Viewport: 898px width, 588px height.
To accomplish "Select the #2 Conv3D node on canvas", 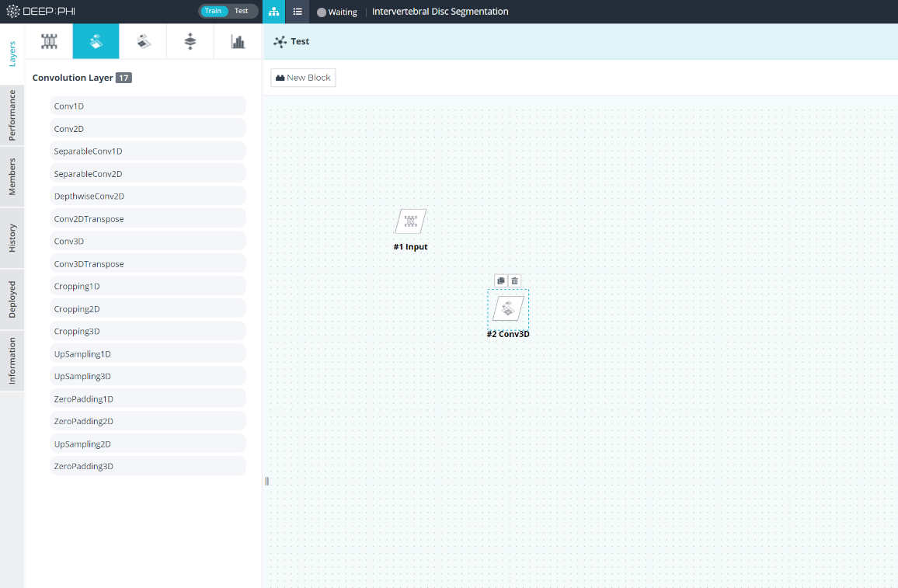I will point(508,309).
